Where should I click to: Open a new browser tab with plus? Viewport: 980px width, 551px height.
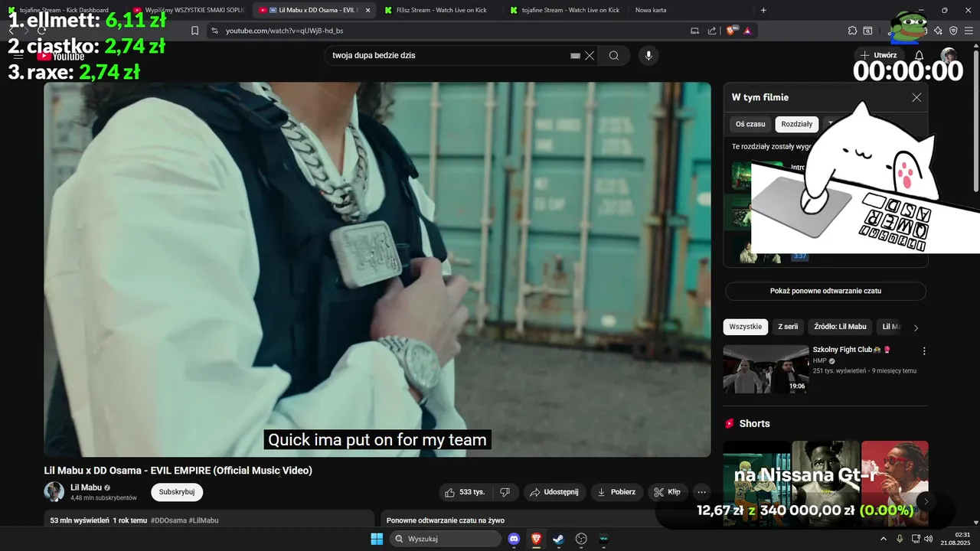(x=763, y=10)
